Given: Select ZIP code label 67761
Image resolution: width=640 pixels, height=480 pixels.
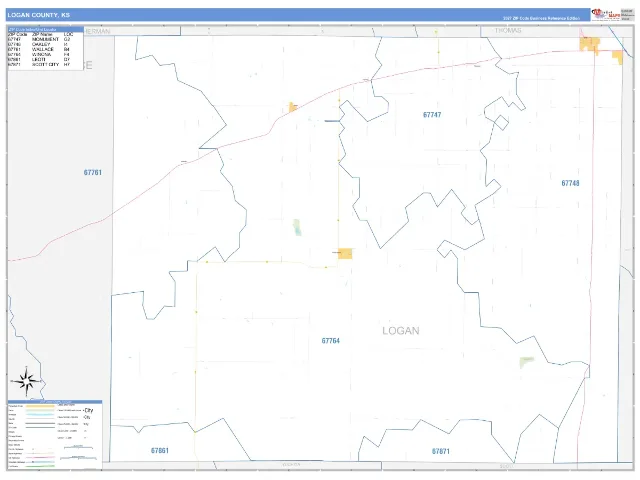Looking at the screenshot, I should click(x=93, y=172).
